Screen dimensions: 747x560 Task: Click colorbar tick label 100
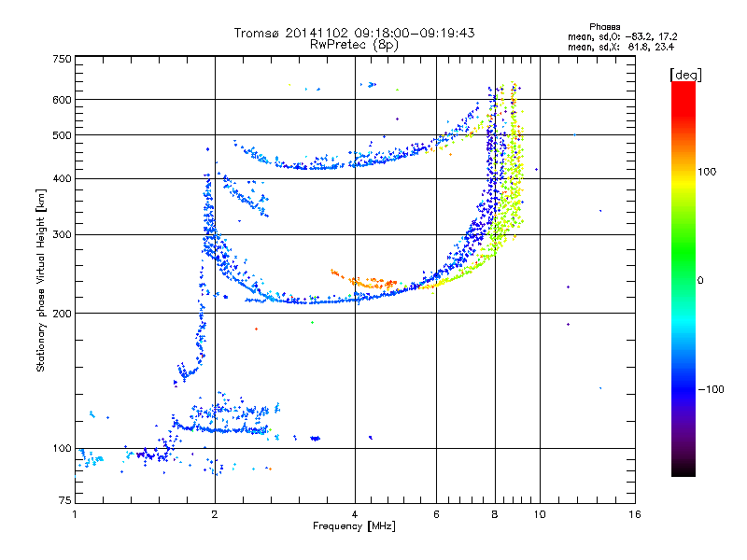pyautogui.click(x=707, y=172)
